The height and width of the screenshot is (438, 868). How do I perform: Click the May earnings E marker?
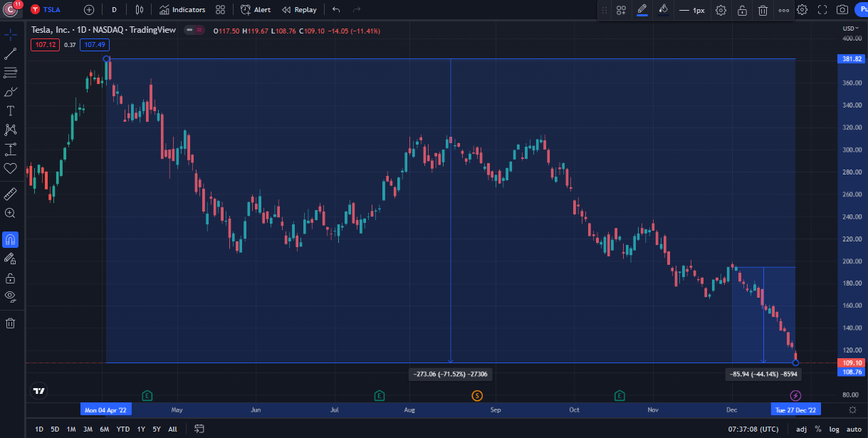147,395
